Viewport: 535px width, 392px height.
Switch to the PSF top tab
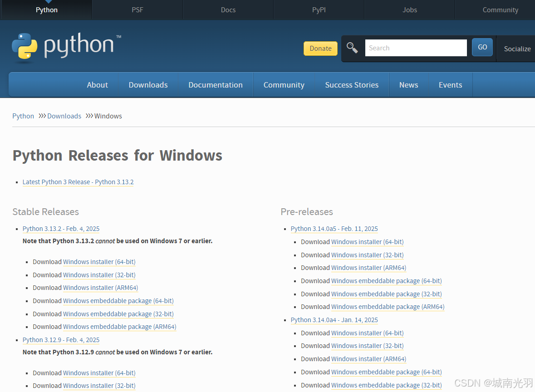pos(137,10)
